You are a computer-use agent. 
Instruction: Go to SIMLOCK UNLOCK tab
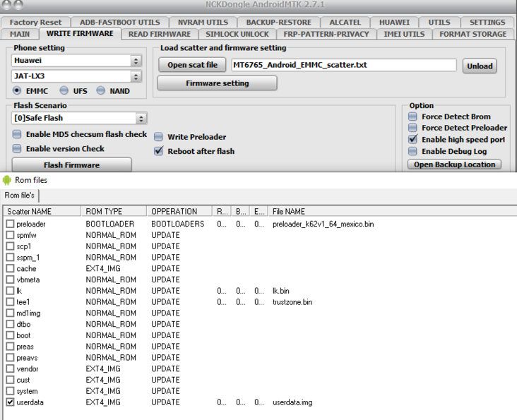point(237,34)
